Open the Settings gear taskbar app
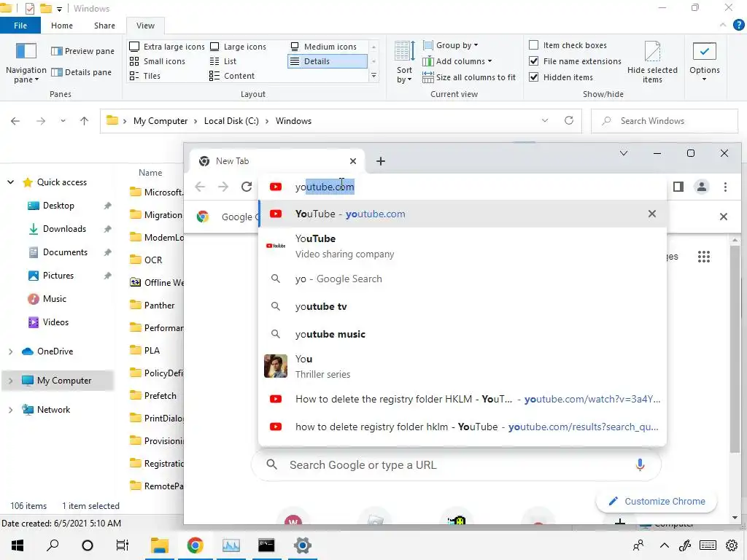Viewport: 747px width, 560px height. click(302, 545)
